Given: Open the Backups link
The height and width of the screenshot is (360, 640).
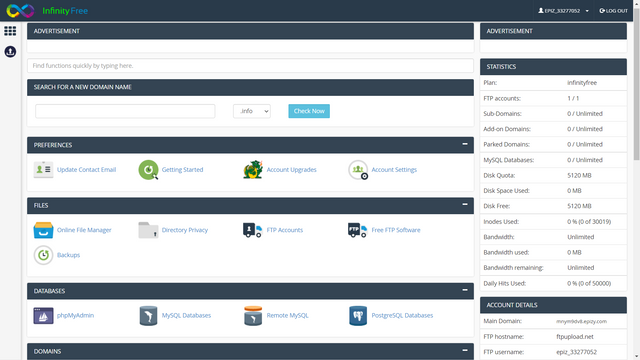Looking at the screenshot, I should pyautogui.click(x=69, y=255).
